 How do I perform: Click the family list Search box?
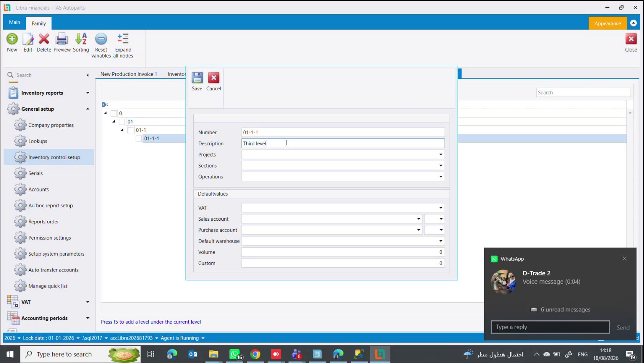pos(583,93)
